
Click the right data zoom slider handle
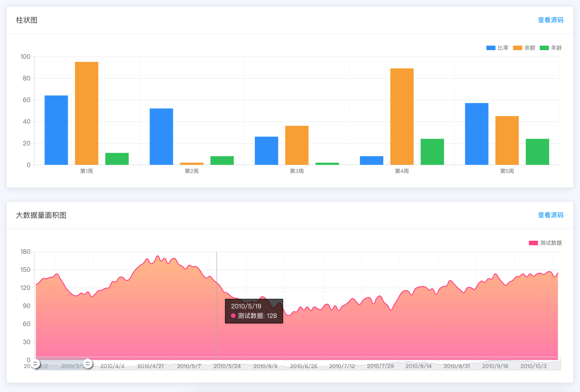(x=88, y=364)
